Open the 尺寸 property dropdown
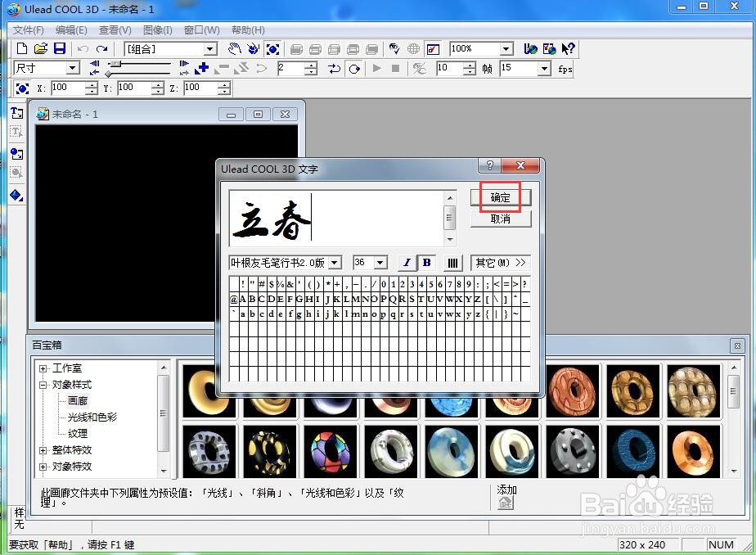The height and width of the screenshot is (555, 756). click(72, 68)
